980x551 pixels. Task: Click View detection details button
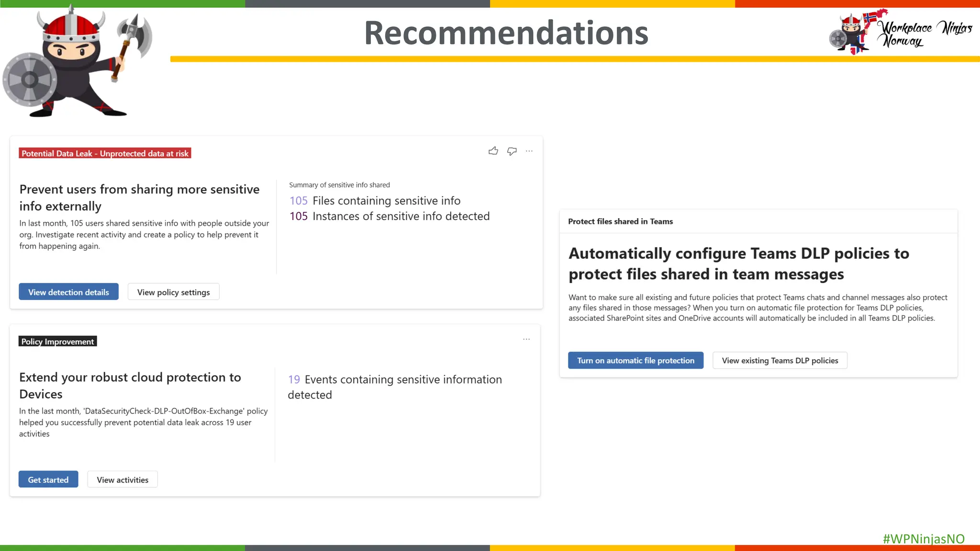pyautogui.click(x=68, y=292)
